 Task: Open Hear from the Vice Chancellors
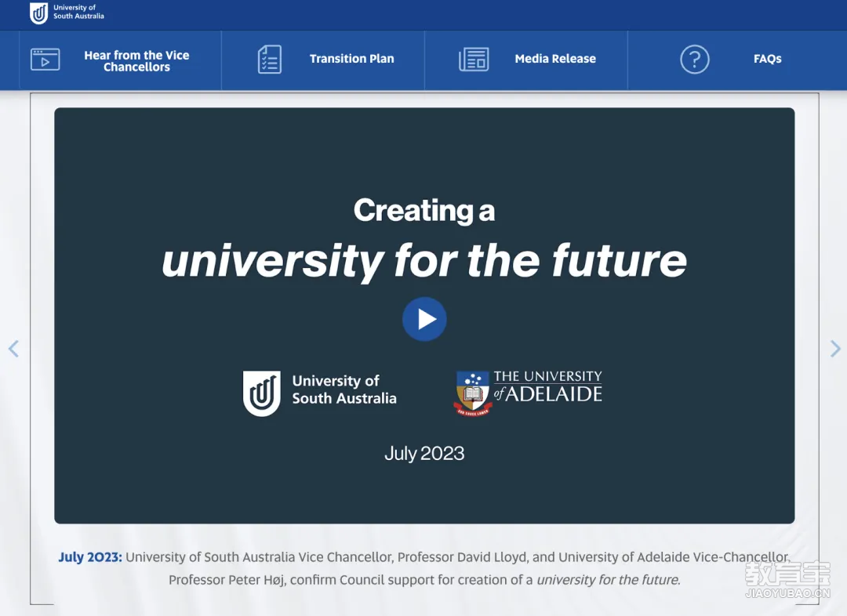pyautogui.click(x=120, y=60)
